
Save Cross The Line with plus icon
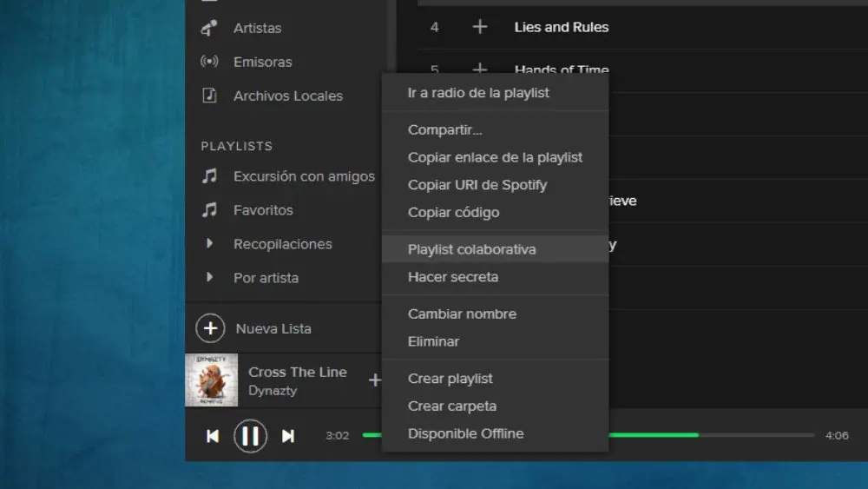[x=375, y=380]
